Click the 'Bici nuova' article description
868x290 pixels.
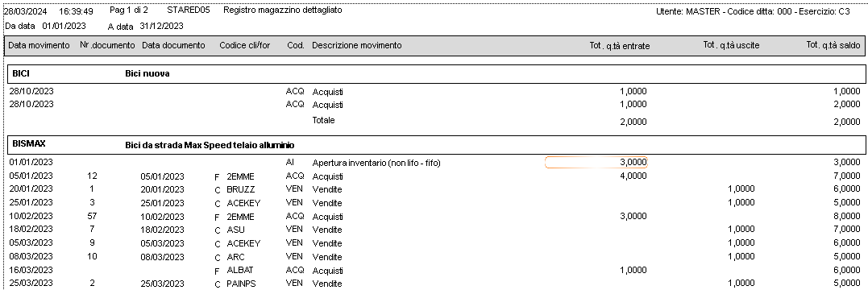tap(147, 73)
